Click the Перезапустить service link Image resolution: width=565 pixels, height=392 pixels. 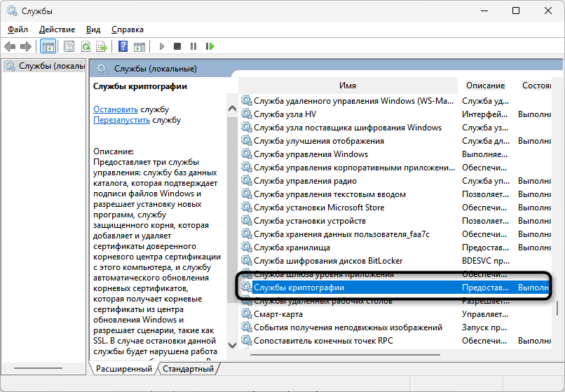point(121,120)
